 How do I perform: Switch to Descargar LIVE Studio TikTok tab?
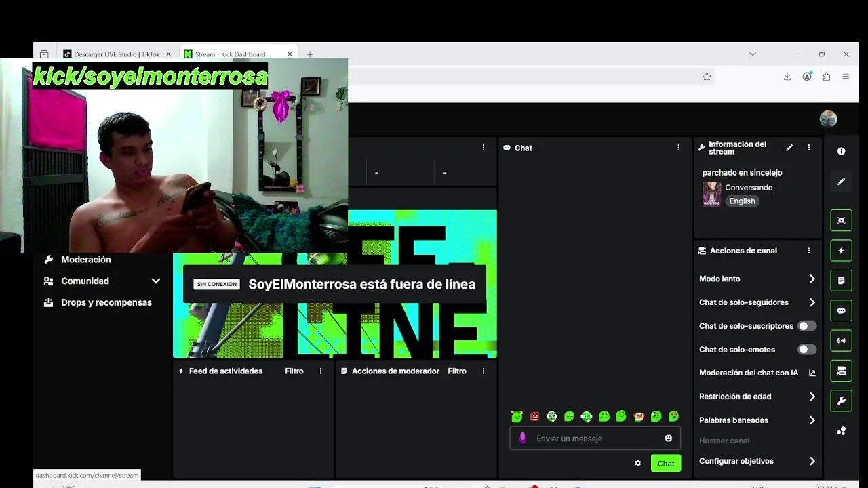click(117, 54)
